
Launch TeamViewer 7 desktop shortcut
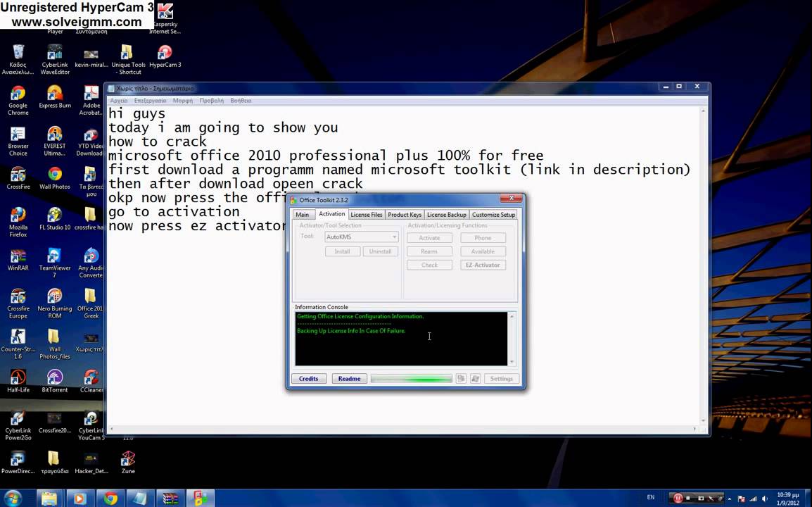click(x=55, y=263)
